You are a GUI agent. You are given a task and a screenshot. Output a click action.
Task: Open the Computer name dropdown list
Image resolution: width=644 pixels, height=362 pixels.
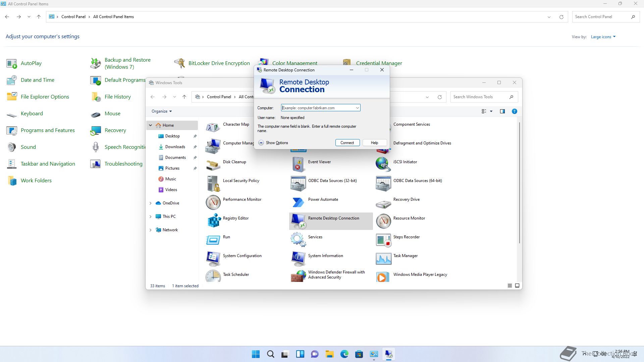357,108
